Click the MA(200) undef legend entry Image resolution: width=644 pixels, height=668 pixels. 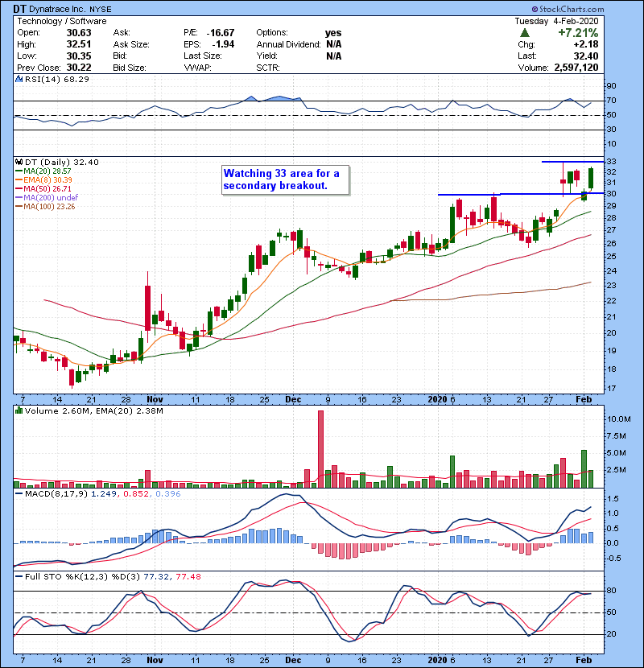pyautogui.click(x=47, y=197)
